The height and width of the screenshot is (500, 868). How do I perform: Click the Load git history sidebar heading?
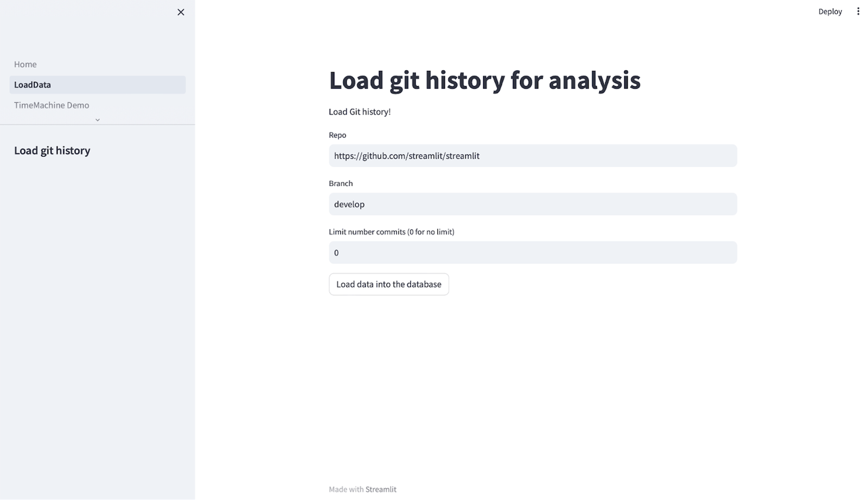point(52,150)
